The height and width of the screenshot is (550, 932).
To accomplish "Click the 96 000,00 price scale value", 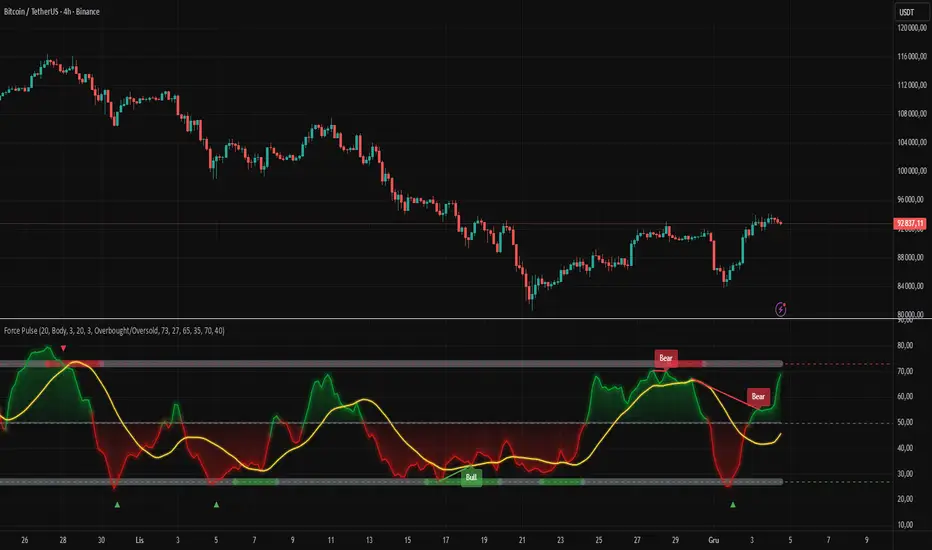I will coord(912,200).
